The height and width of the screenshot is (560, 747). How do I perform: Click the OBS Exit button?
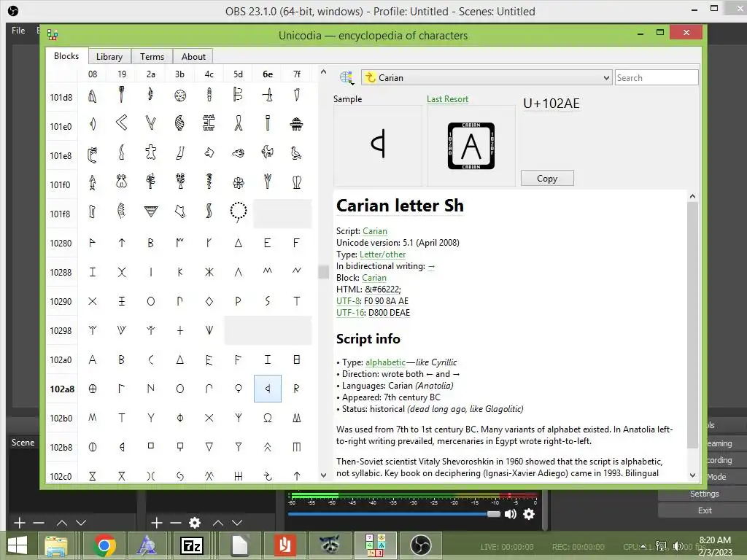click(705, 510)
